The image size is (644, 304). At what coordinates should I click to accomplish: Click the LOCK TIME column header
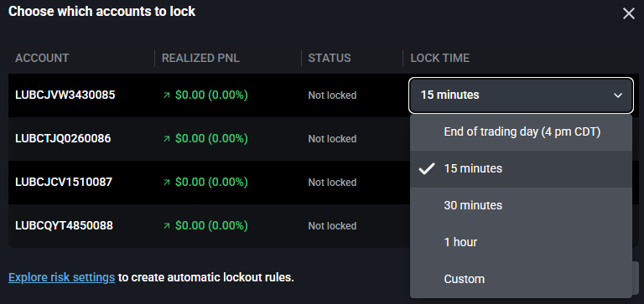coord(440,59)
